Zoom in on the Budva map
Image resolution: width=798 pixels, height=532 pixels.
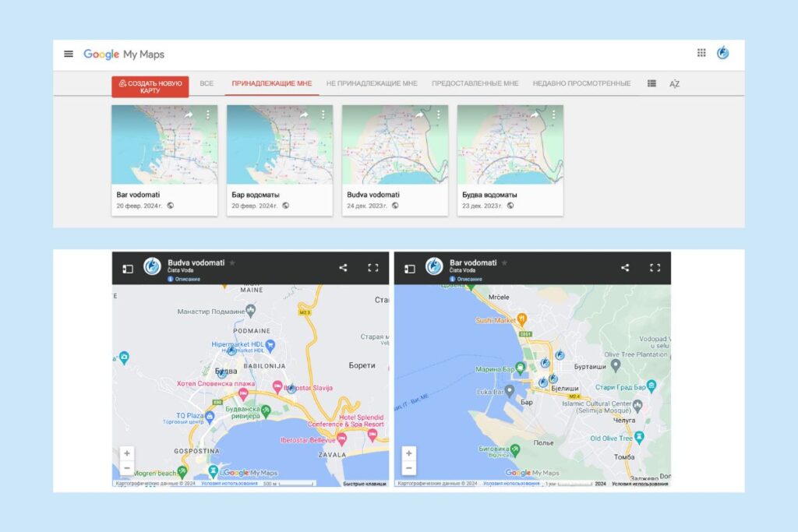pos(127,453)
